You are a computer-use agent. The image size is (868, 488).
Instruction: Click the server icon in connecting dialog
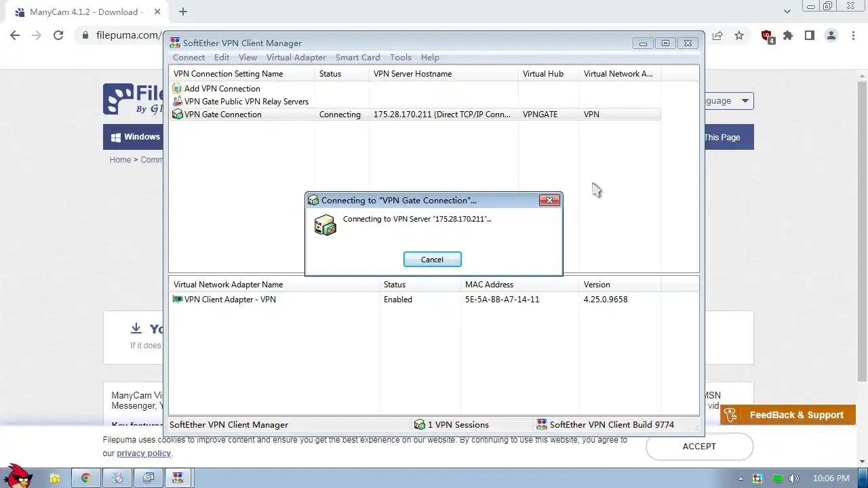[x=325, y=225]
